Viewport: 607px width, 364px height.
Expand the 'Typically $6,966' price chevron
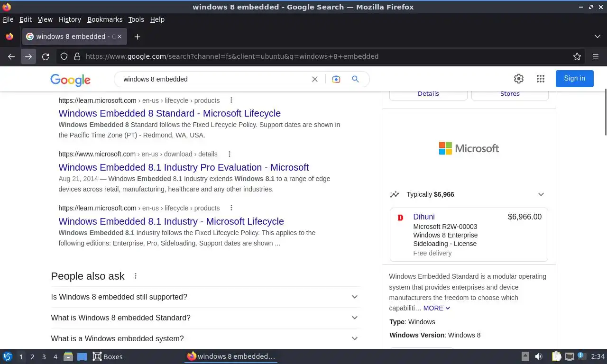coord(541,194)
